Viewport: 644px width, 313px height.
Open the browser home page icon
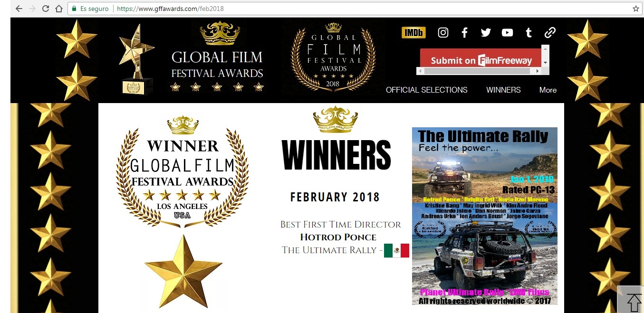(59, 9)
